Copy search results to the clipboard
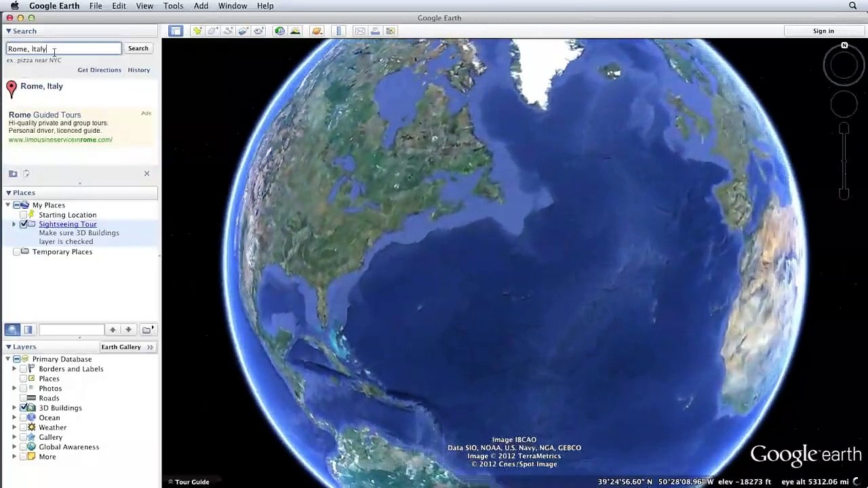Screen dimensions: 868x488 click(x=26, y=174)
